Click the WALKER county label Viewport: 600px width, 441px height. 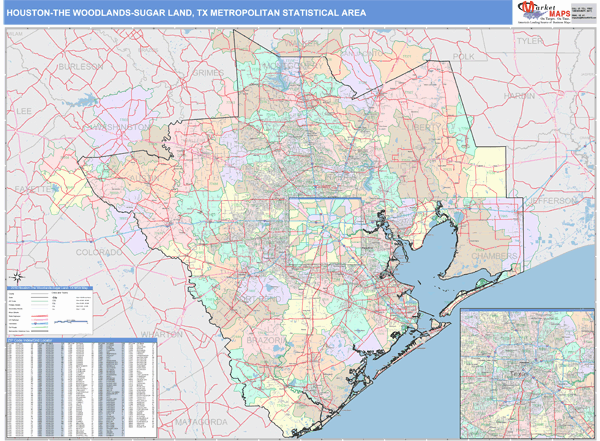pos(302,43)
